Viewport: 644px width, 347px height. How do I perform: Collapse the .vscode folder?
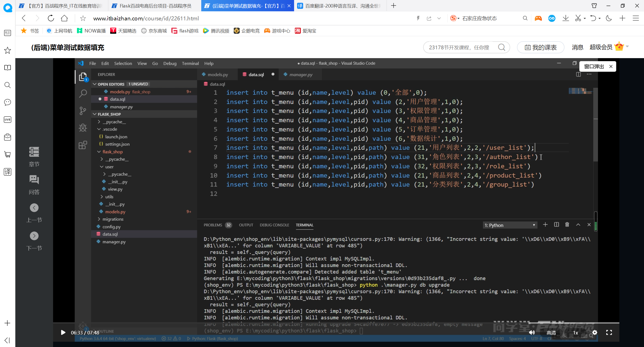click(x=99, y=129)
